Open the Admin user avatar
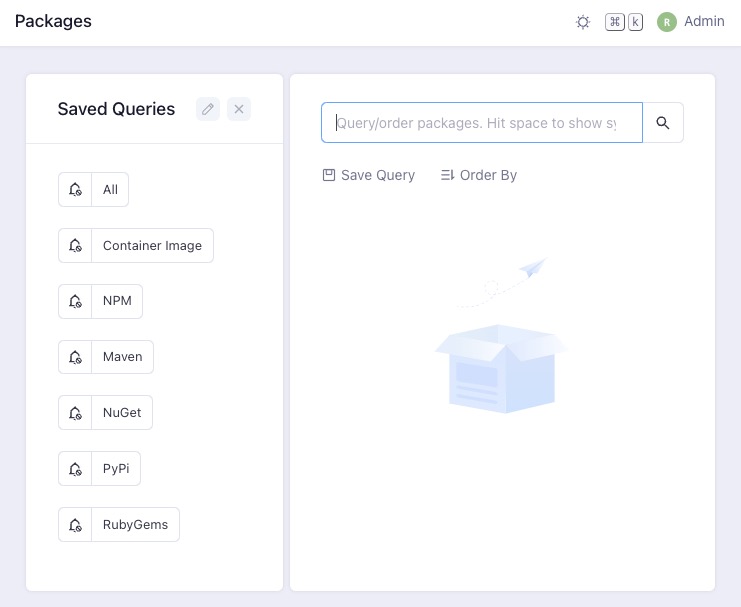741x607 pixels. 667,22
